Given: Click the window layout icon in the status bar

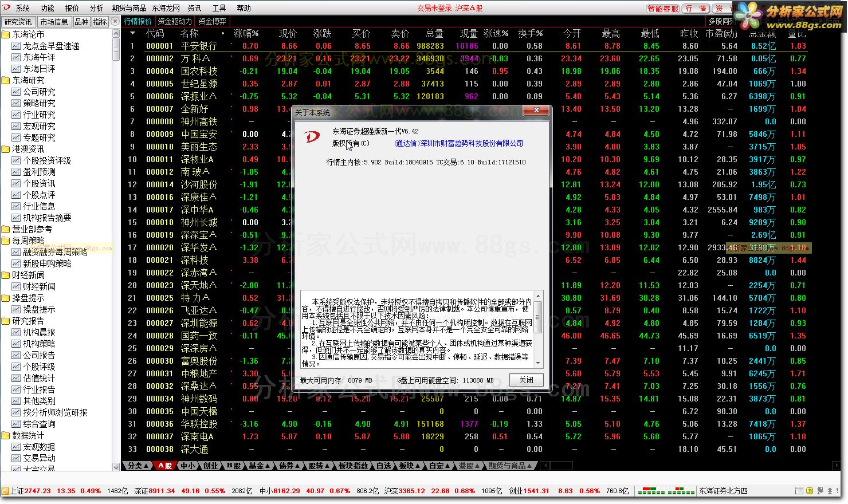Looking at the screenshot, I should (x=799, y=491).
